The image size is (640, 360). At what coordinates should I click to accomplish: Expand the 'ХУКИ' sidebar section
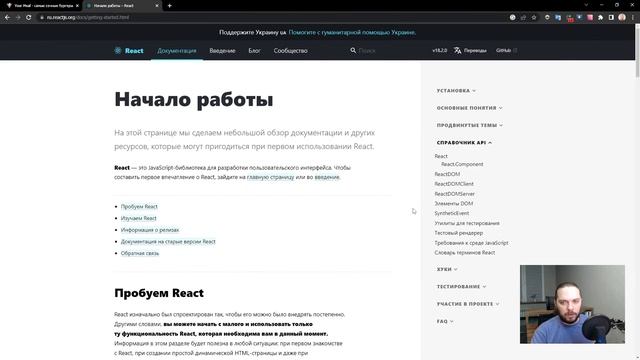[x=447, y=269]
